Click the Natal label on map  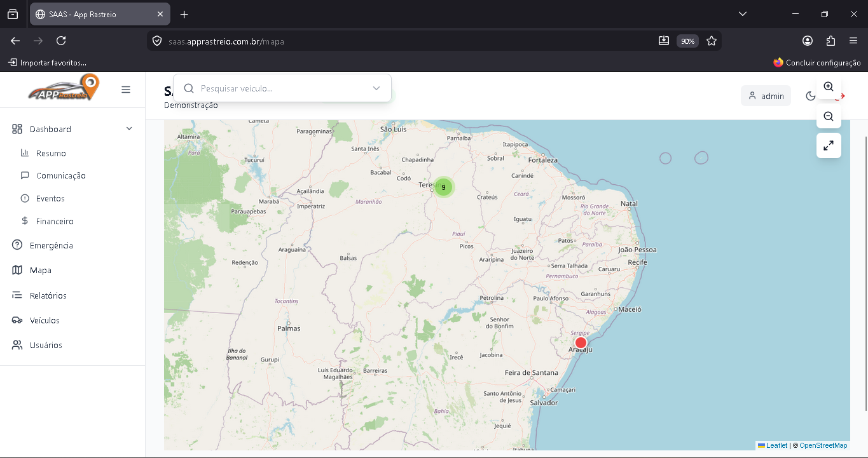click(629, 204)
